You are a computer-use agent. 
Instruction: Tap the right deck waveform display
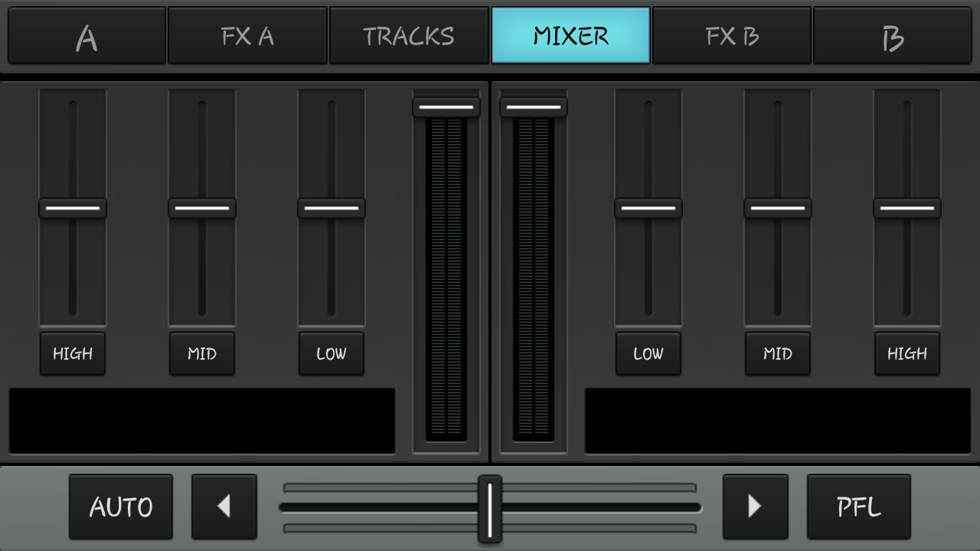click(x=778, y=421)
